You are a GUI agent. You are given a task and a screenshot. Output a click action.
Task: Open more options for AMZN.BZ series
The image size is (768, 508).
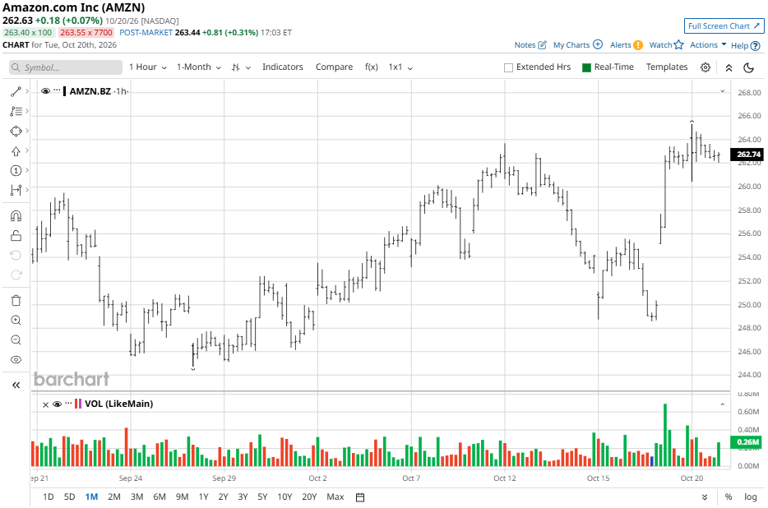[x=57, y=91]
